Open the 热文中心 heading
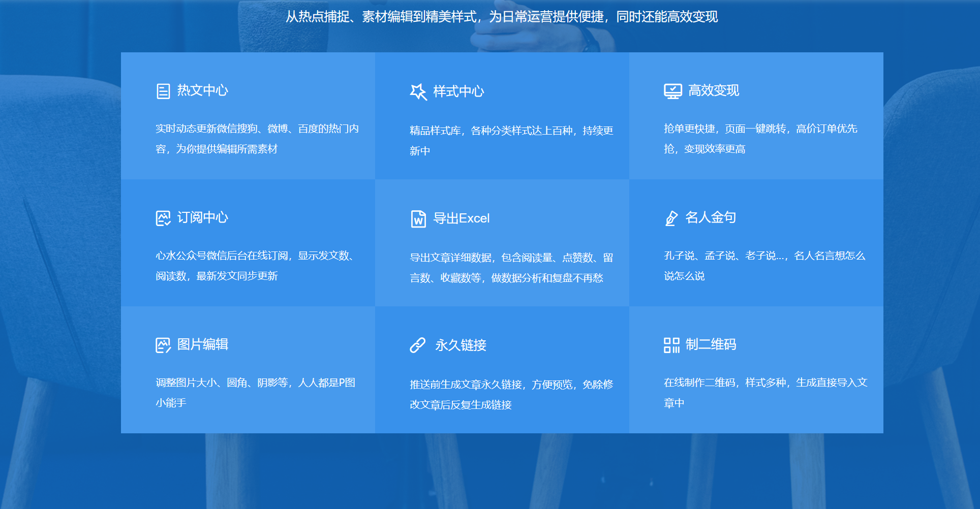The image size is (980, 509). pyautogui.click(x=202, y=90)
